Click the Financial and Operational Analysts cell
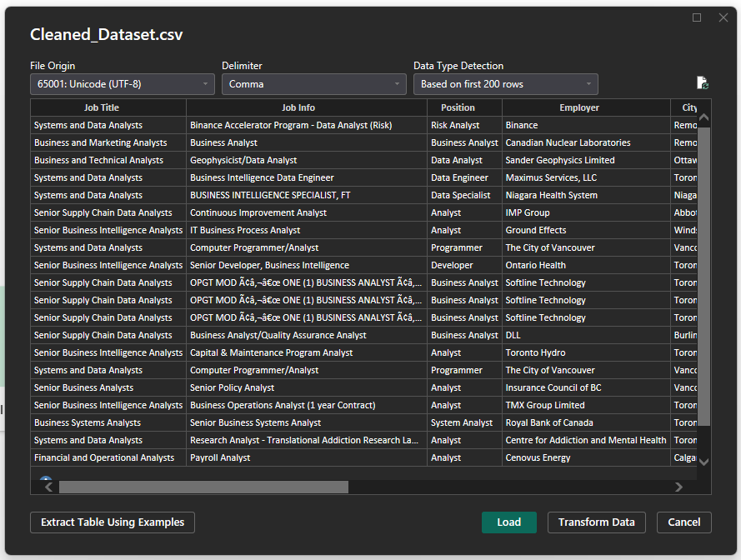This screenshot has width=741, height=560. coord(108,457)
